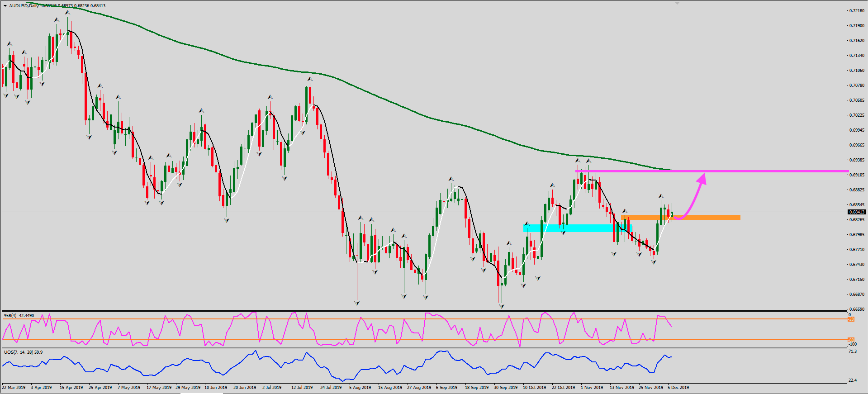
Task: Click the 27 Aug 2019 date label
Action: (x=419, y=388)
